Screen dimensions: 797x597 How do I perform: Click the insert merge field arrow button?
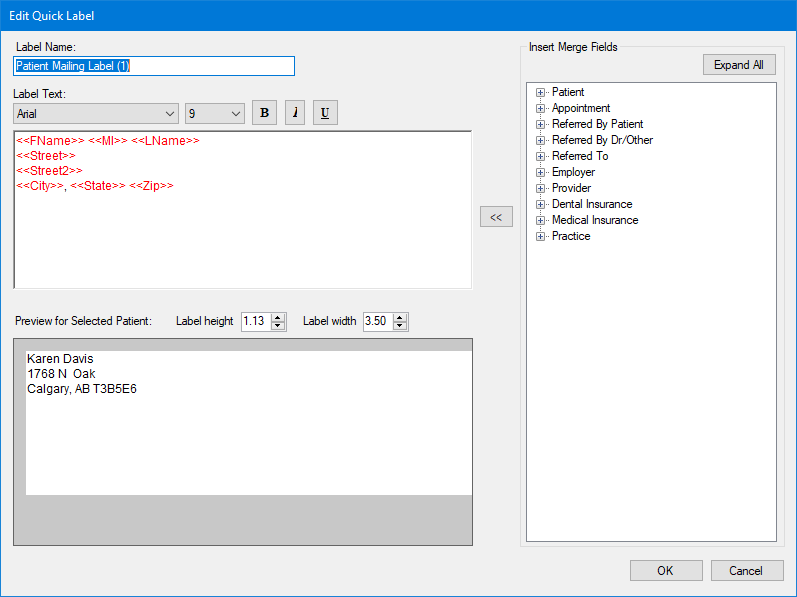[x=496, y=217]
